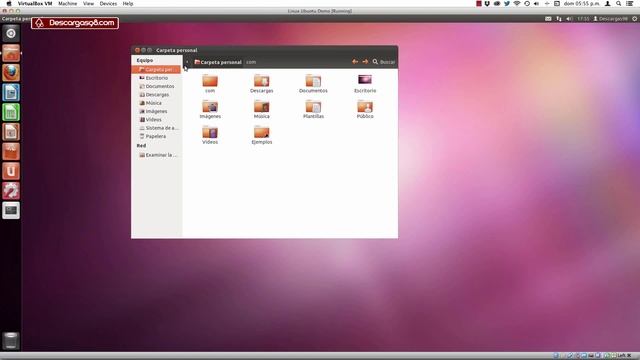This screenshot has width=640, height=360.
Task: Launch LibreOffice Writer from the launcher
Action: pyautogui.click(x=11, y=93)
